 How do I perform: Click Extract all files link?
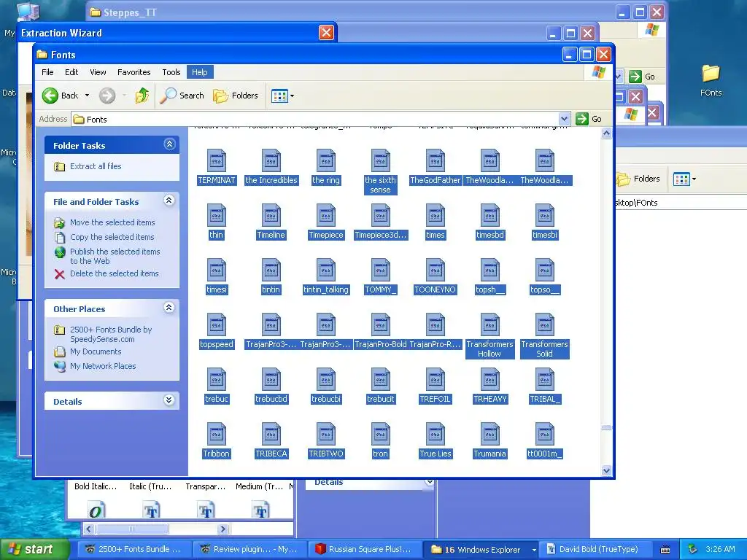pyautogui.click(x=96, y=166)
